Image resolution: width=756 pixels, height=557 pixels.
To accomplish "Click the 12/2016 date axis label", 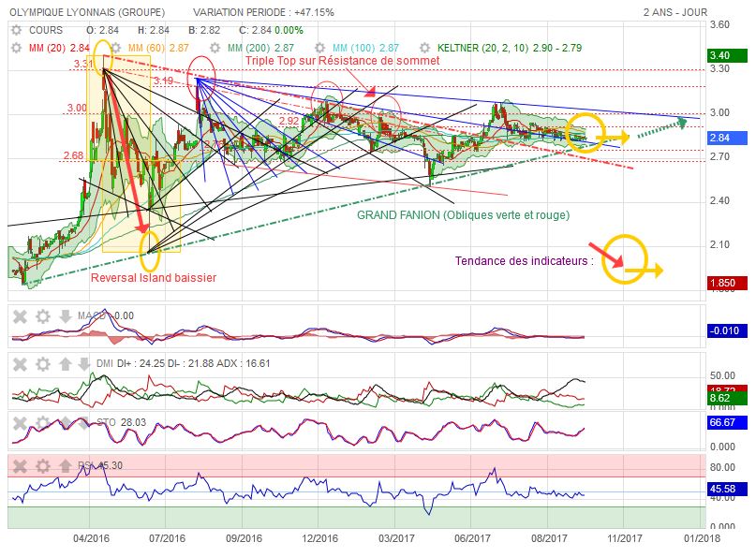I will 320,538.
